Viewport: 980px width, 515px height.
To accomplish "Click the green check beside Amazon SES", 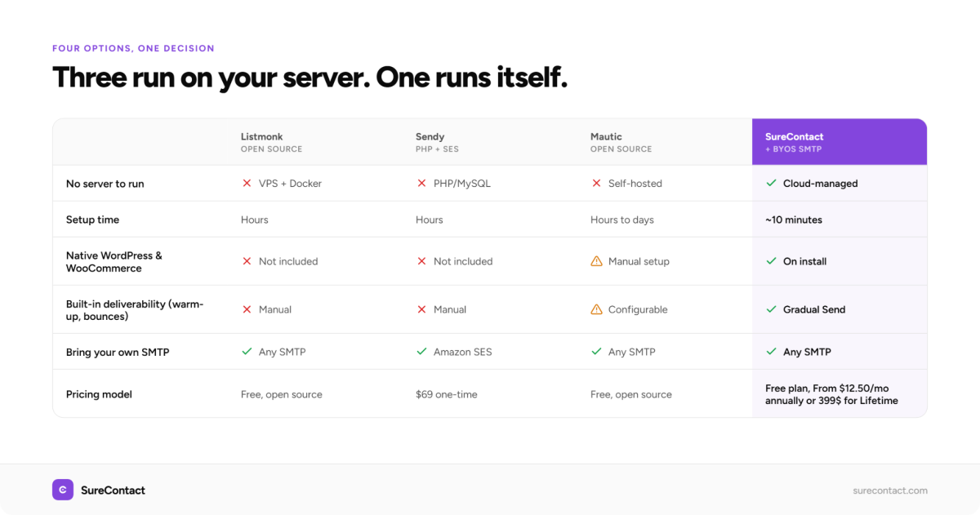I will pyautogui.click(x=421, y=352).
